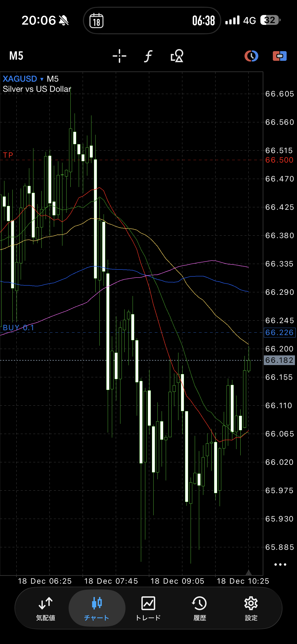
Task: Tap the 66.500 take-profit price tag
Action: tap(279, 160)
